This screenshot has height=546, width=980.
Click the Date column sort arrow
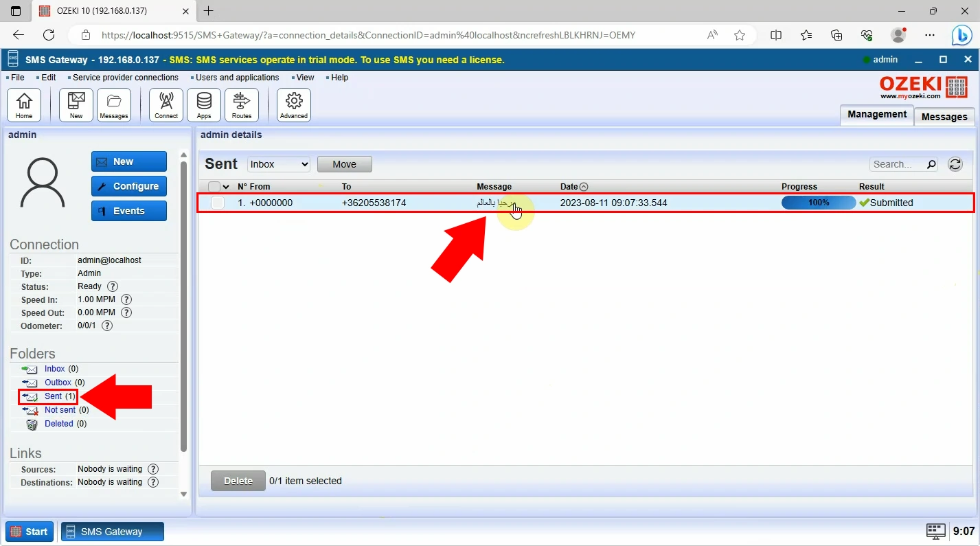point(584,187)
